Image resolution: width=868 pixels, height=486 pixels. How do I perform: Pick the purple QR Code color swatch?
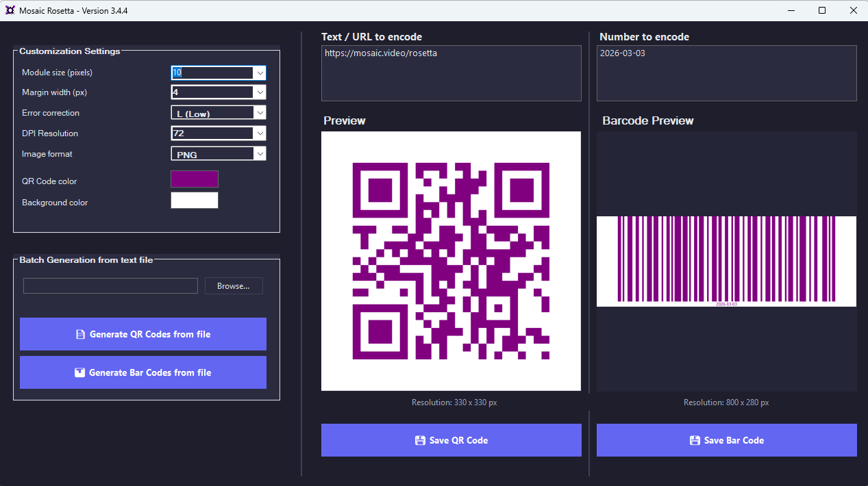coord(195,179)
